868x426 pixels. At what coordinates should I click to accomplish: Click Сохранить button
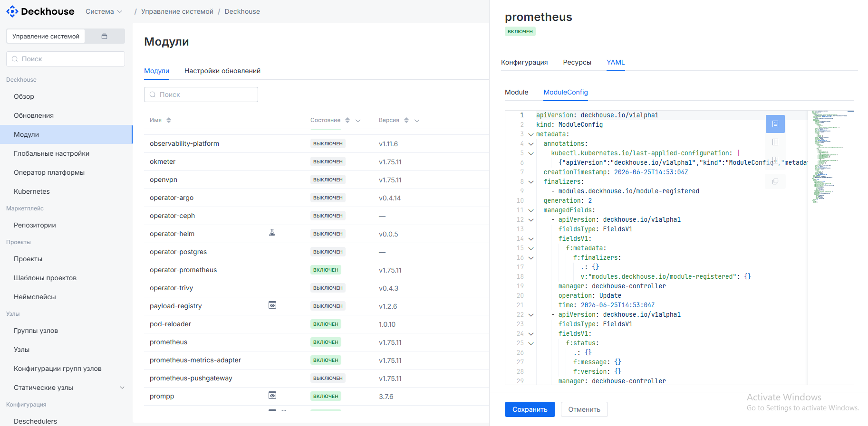[x=530, y=409]
